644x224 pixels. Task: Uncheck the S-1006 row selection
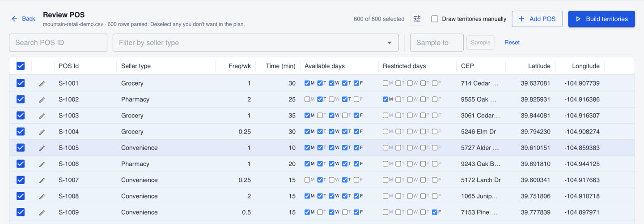click(21, 164)
